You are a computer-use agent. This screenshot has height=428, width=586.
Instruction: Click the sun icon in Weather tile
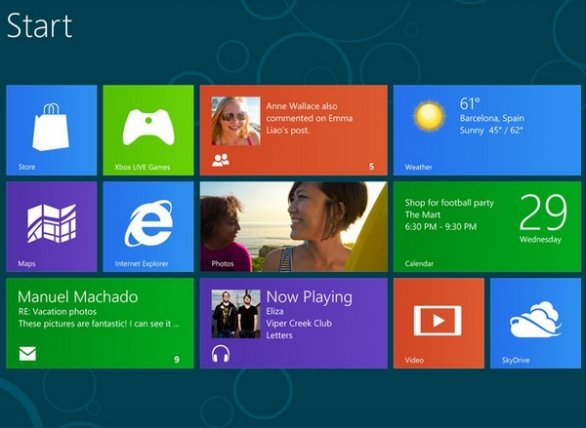[x=429, y=116]
